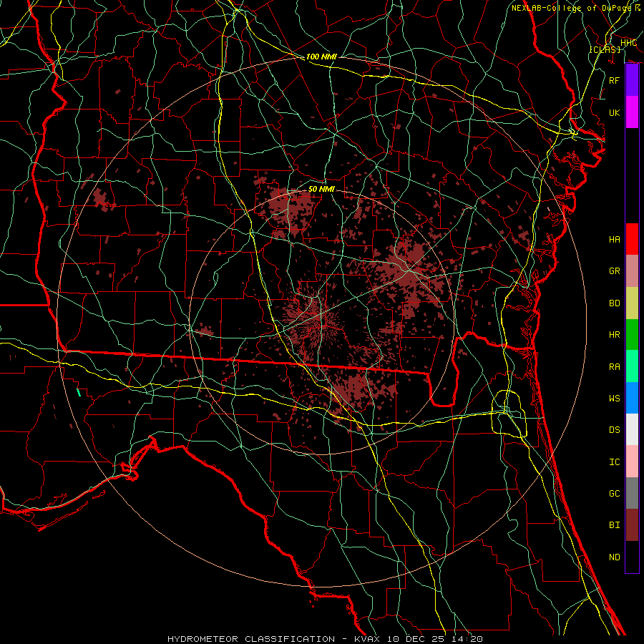This screenshot has width=644, height=644.
Task: Click the UK legend label
Action: tap(614, 112)
